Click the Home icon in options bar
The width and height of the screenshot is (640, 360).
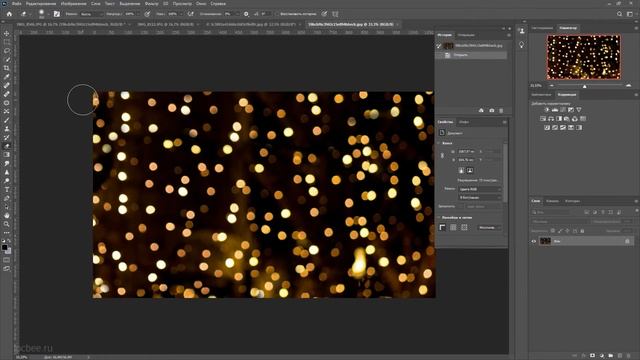coord(9,14)
